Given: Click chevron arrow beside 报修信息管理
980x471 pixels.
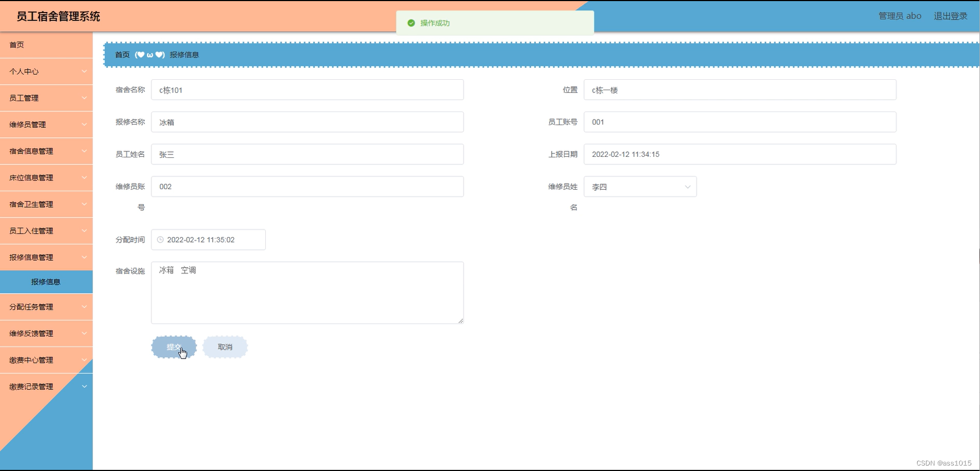Looking at the screenshot, I should (x=84, y=257).
